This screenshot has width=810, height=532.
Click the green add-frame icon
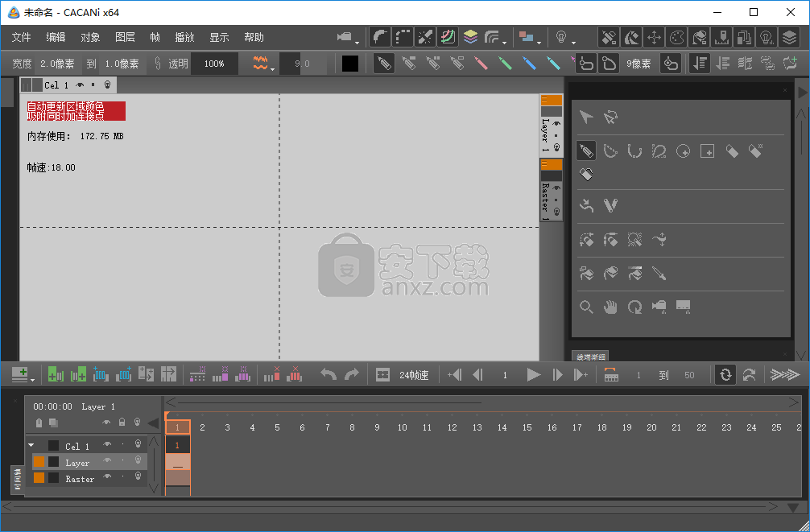(56, 374)
